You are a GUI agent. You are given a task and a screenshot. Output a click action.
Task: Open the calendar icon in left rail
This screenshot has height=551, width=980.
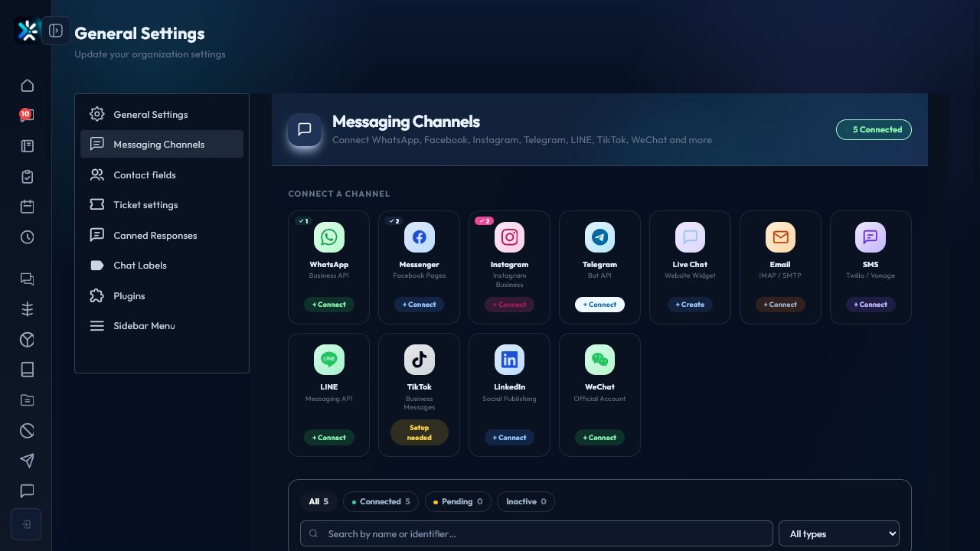pos(28,207)
